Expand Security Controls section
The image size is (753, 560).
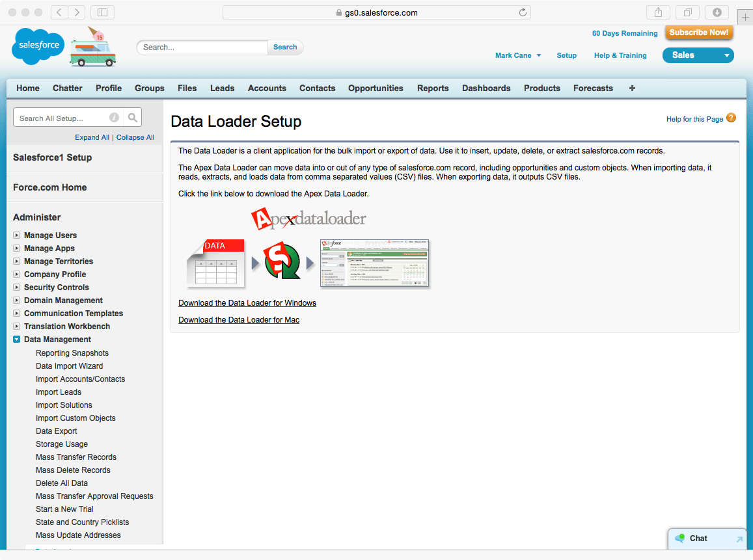click(17, 287)
